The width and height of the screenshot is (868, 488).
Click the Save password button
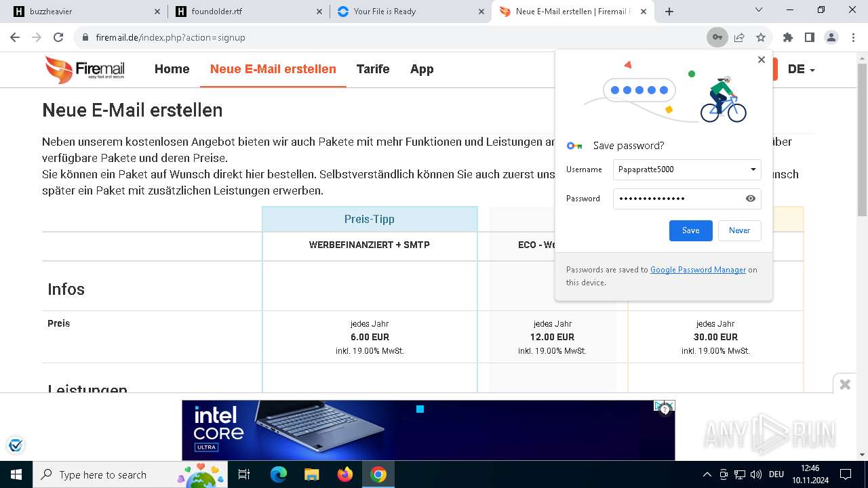tap(691, 230)
